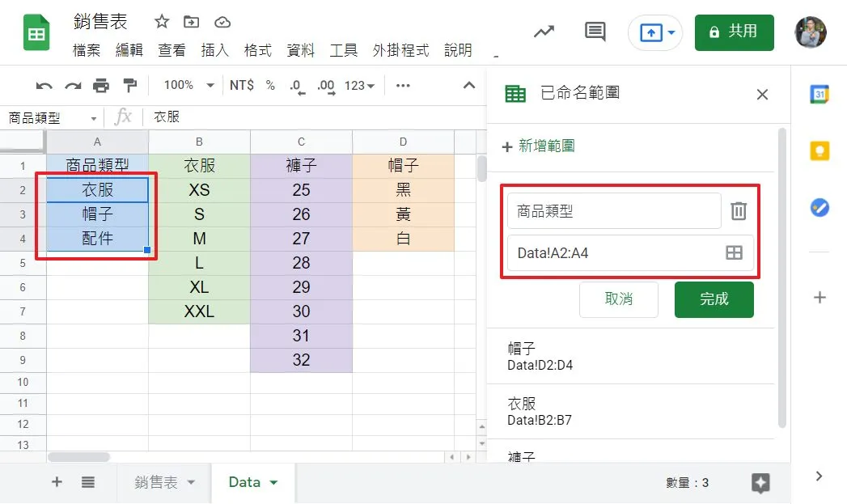
Task: Click the 完成 done button
Action: pos(714,299)
